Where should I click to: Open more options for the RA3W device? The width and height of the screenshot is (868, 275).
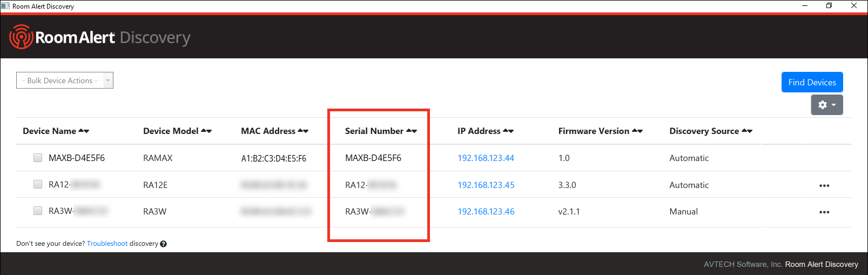click(x=824, y=212)
